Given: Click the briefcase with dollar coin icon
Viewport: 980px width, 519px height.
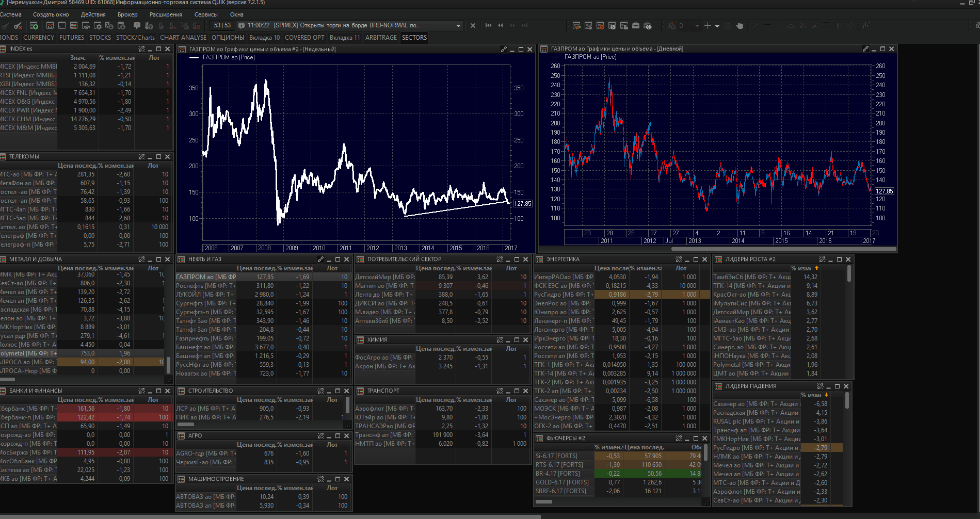Looking at the screenshot, I should pyautogui.click(x=648, y=25).
